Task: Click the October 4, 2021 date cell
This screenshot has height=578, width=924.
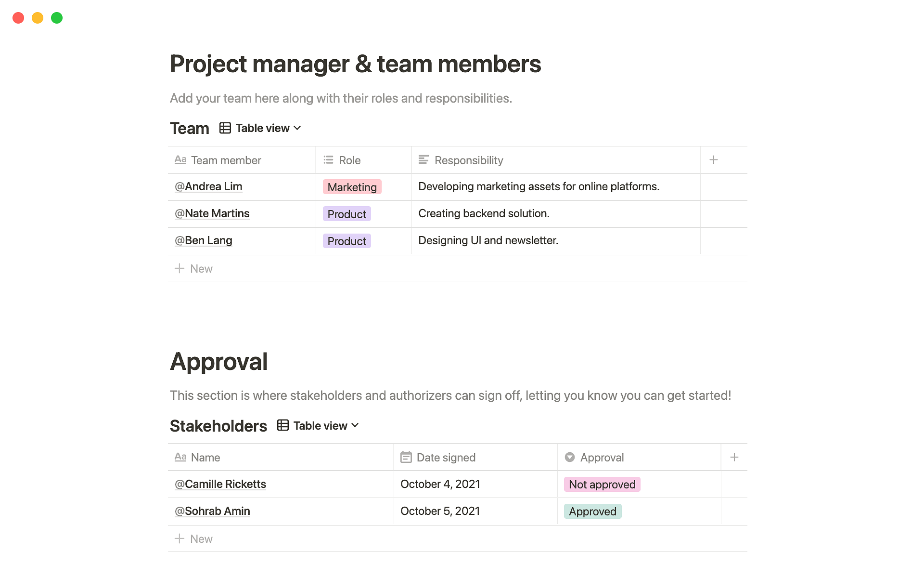Action: coord(440,484)
